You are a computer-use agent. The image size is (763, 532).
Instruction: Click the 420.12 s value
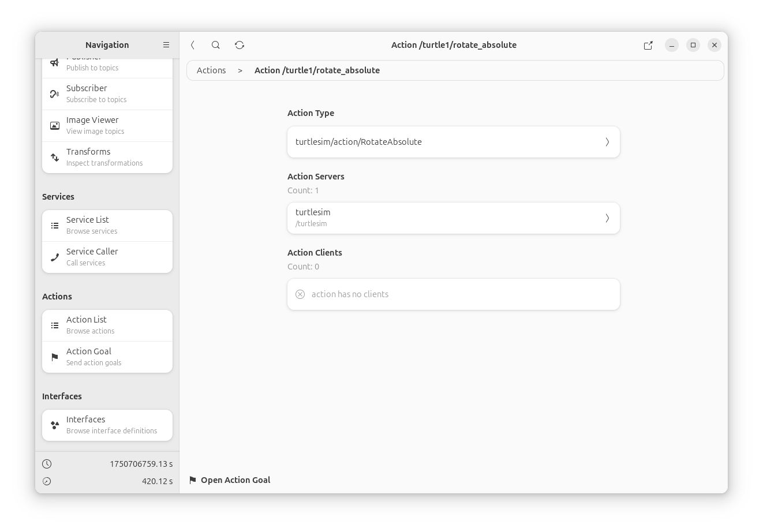pyautogui.click(x=158, y=481)
